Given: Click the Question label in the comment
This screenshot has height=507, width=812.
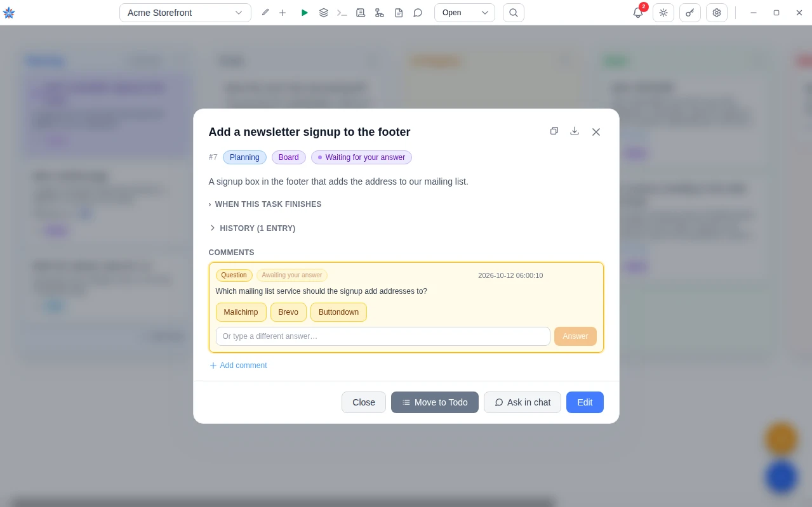Looking at the screenshot, I should 234,275.
